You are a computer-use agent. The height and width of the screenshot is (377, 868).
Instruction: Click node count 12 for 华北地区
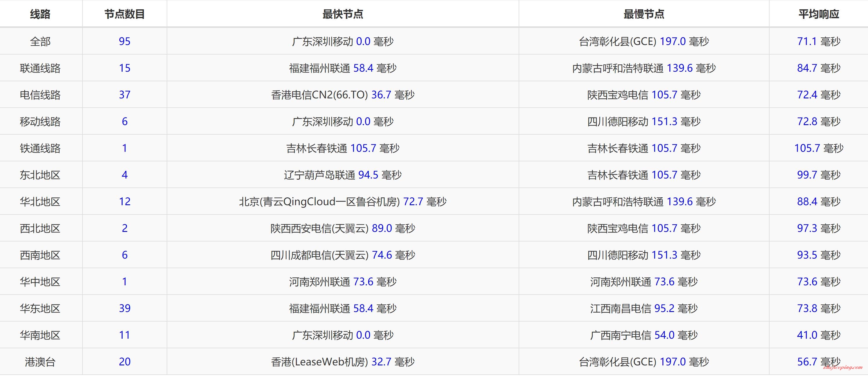(x=125, y=202)
